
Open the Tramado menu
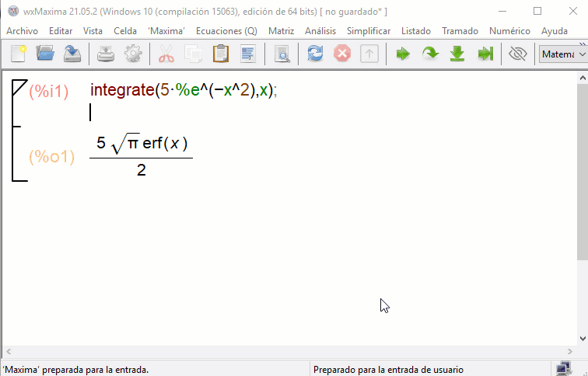coord(460,31)
